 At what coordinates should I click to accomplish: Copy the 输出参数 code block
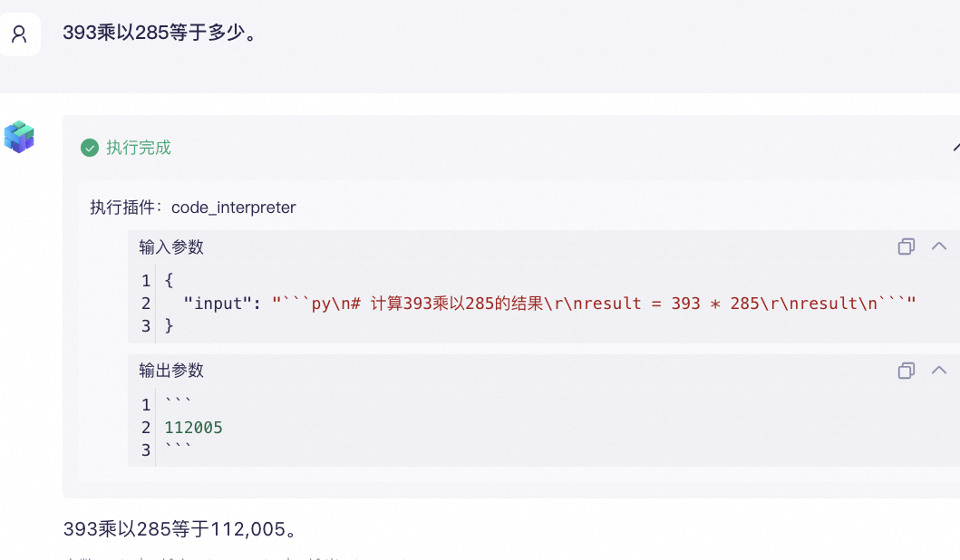tap(906, 370)
